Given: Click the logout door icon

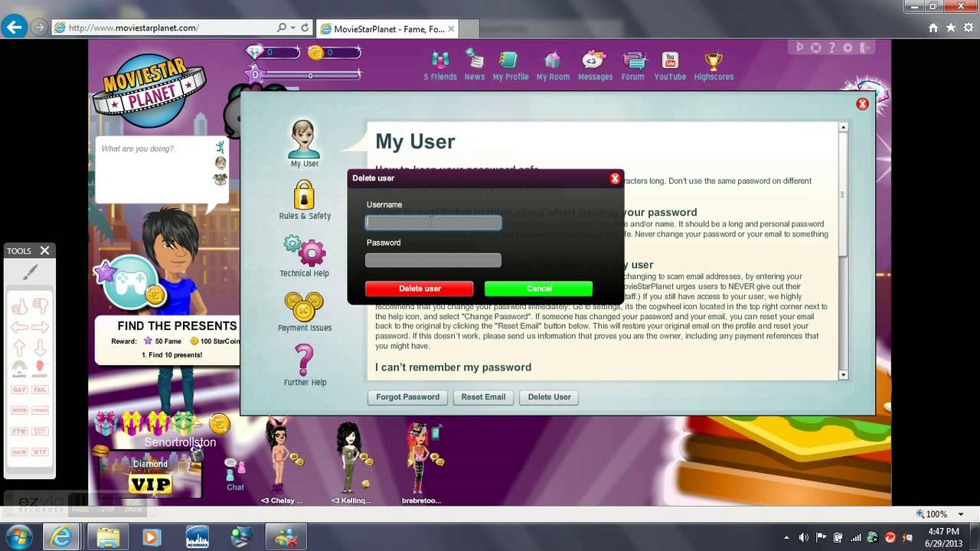Looking at the screenshot, I should tap(865, 47).
